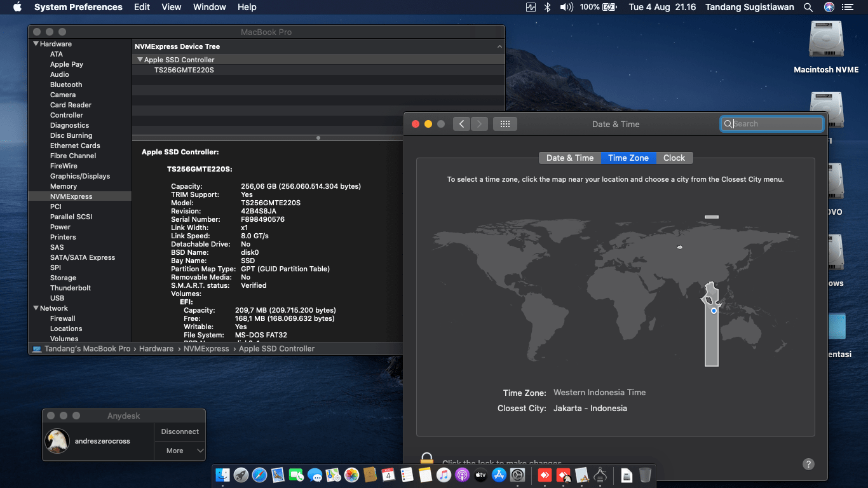This screenshot has height=488, width=868.
Task: Go back with the left chevron button
Action: pyautogui.click(x=461, y=124)
